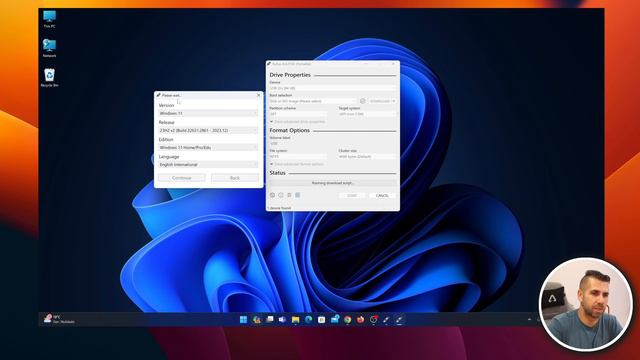Show hidden system tray icons chevron
Viewport: 640px width, 360px height.
(529, 320)
